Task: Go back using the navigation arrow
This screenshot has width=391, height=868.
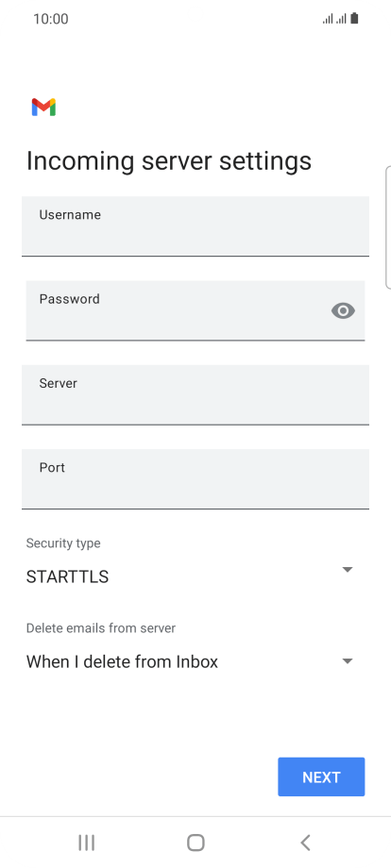Action: point(305,843)
